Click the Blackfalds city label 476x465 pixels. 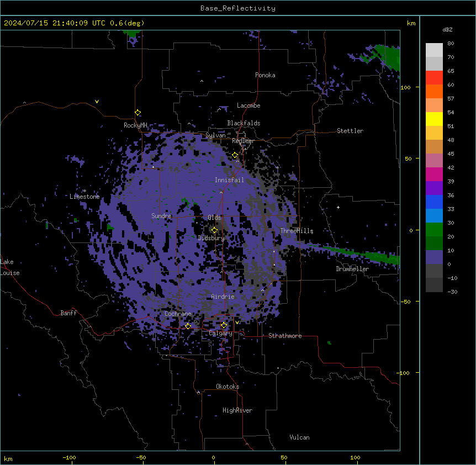tap(244, 123)
